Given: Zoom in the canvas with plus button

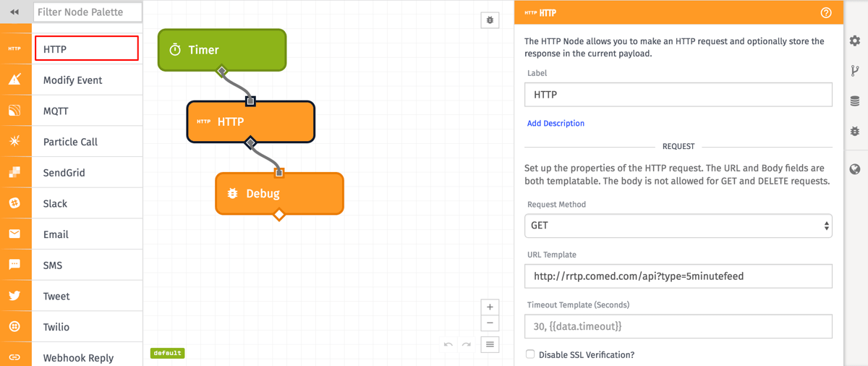Looking at the screenshot, I should point(490,307).
